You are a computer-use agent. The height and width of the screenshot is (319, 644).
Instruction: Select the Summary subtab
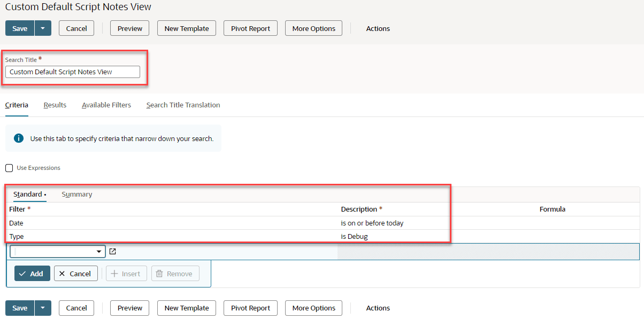click(77, 194)
